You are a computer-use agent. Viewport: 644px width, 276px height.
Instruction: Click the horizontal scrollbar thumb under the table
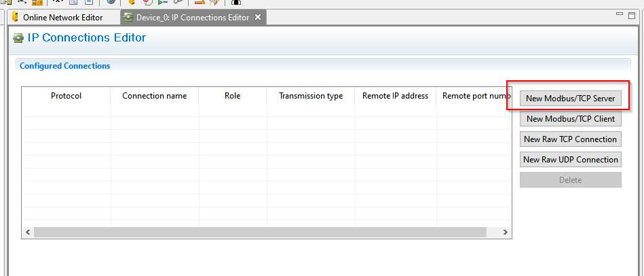point(260,232)
